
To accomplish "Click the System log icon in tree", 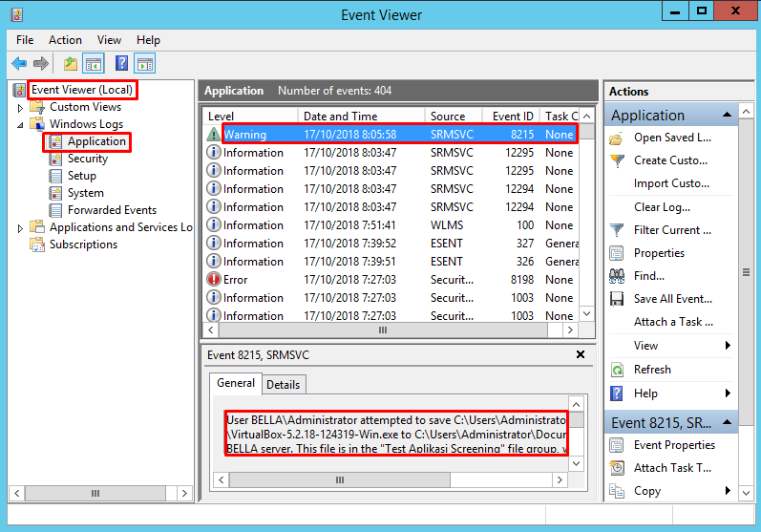I will 55,193.
